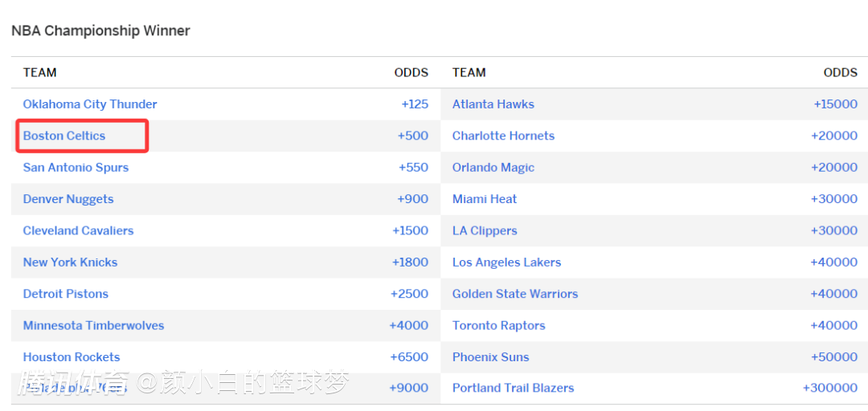Open the Miami Heat team link

[x=485, y=199]
